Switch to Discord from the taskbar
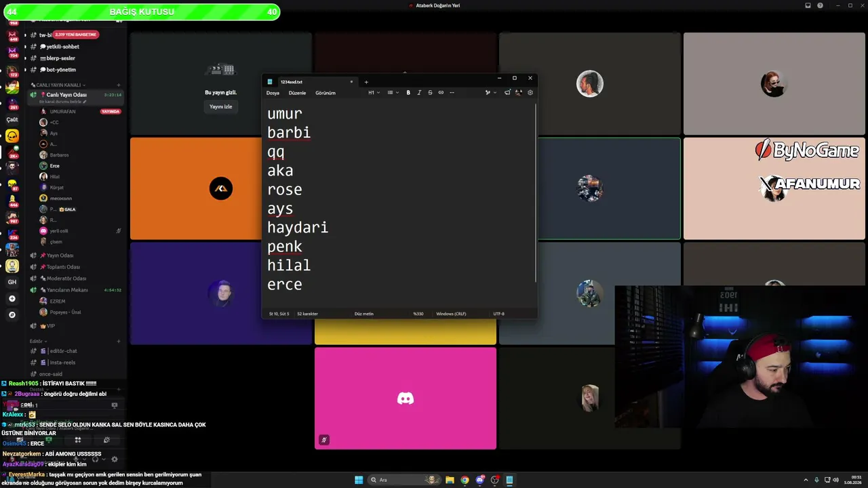 pos(480,480)
